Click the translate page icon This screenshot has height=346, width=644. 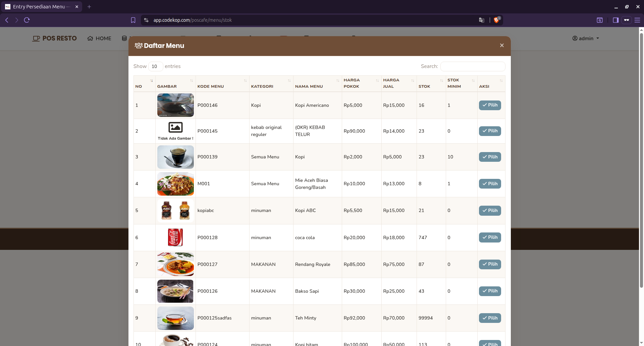(482, 20)
